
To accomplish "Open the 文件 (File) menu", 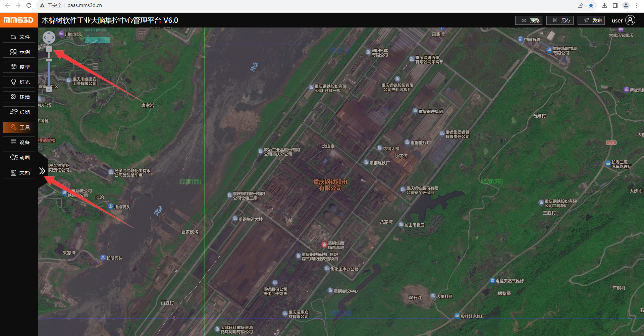I will click(19, 37).
